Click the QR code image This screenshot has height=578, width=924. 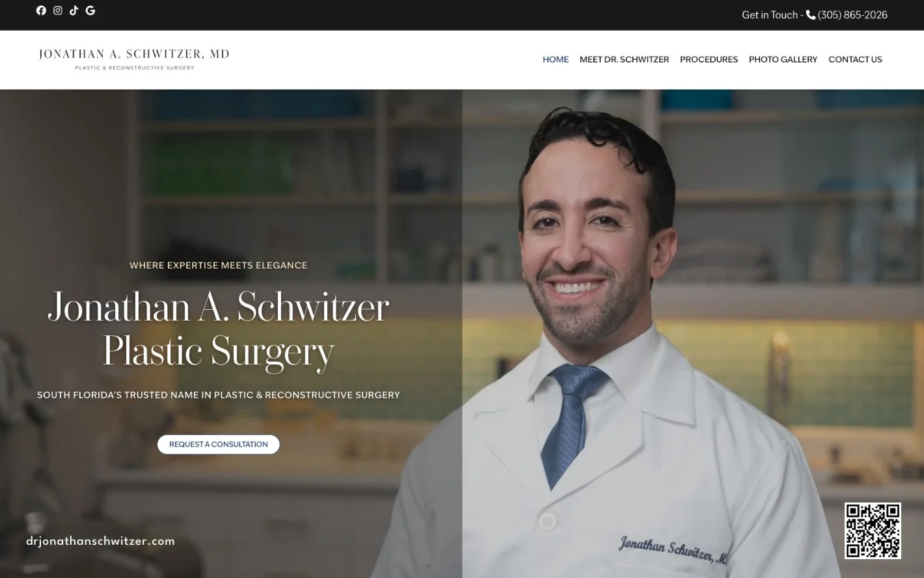click(x=873, y=530)
